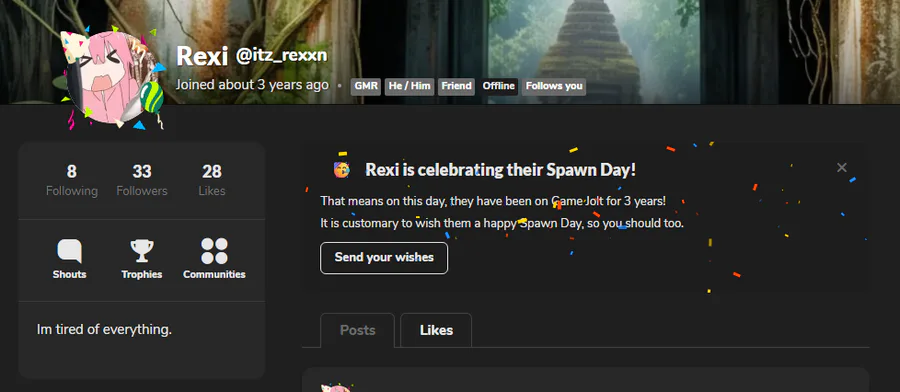Click the small post avatar at bottom
The height and width of the screenshot is (392, 900).
335,387
